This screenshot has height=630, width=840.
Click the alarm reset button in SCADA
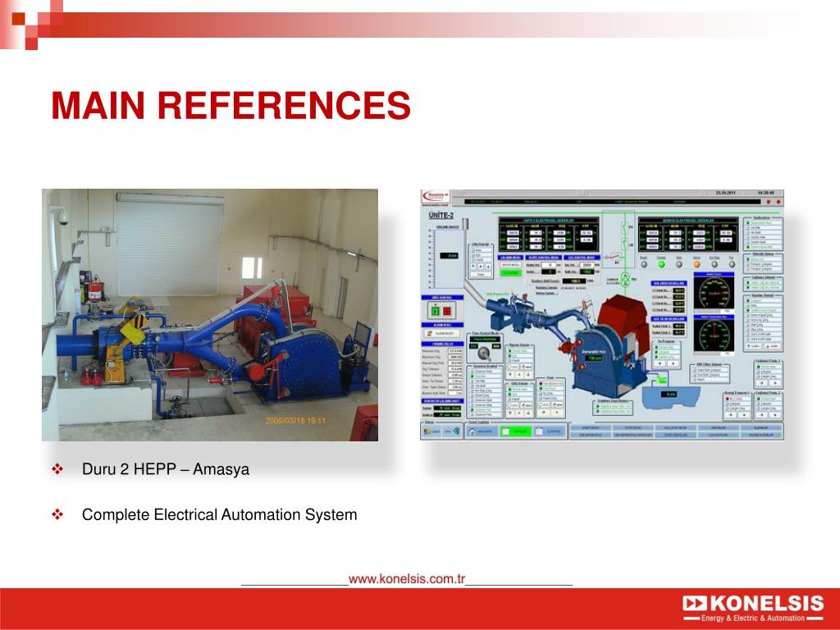[x=441, y=333]
